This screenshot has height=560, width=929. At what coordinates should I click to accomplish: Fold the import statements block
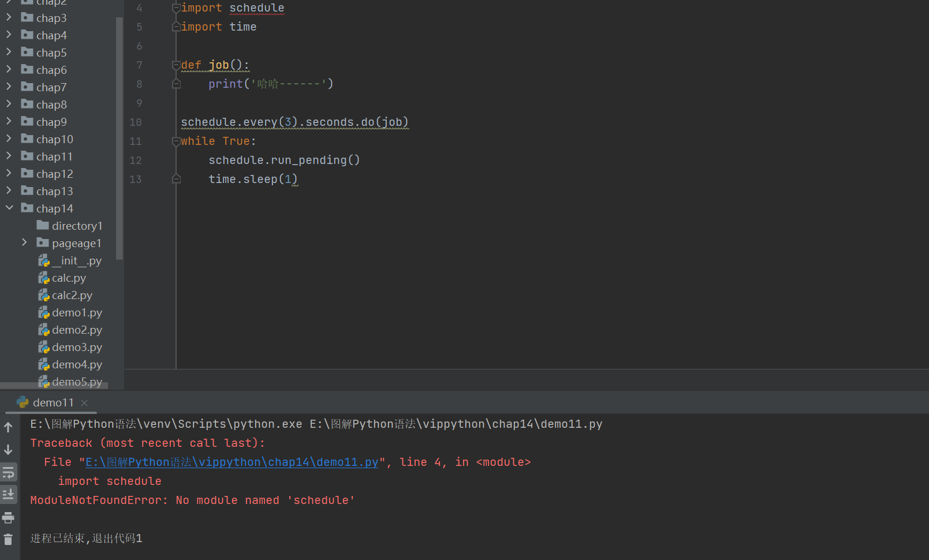[x=176, y=8]
